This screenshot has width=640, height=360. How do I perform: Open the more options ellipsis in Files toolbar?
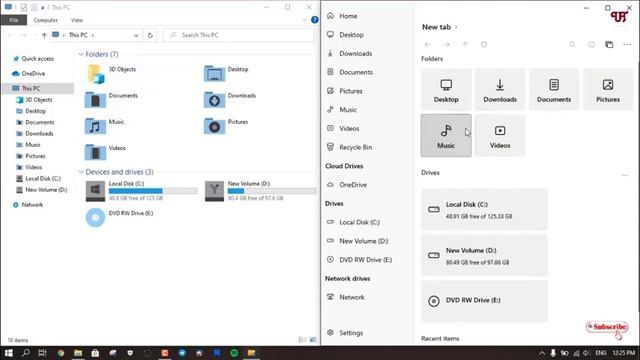pos(627,44)
